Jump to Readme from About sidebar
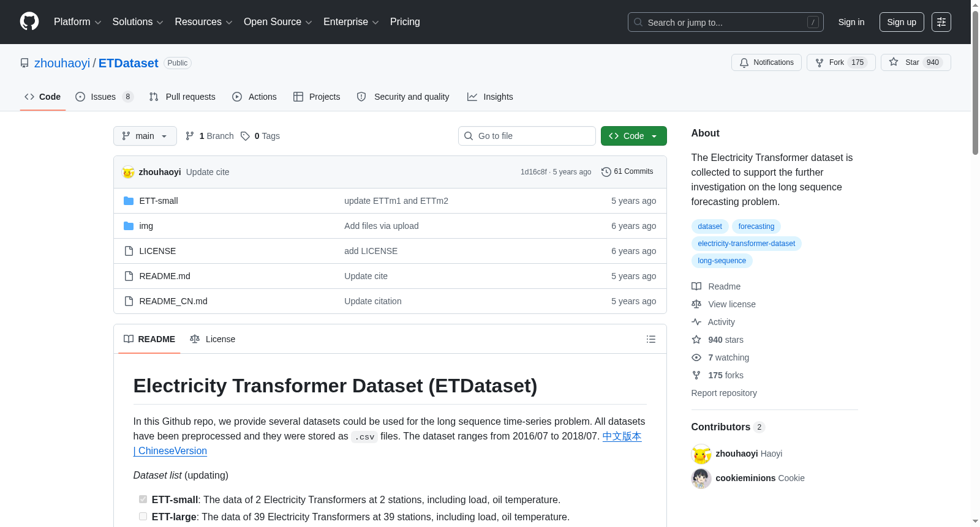 tap(716, 286)
